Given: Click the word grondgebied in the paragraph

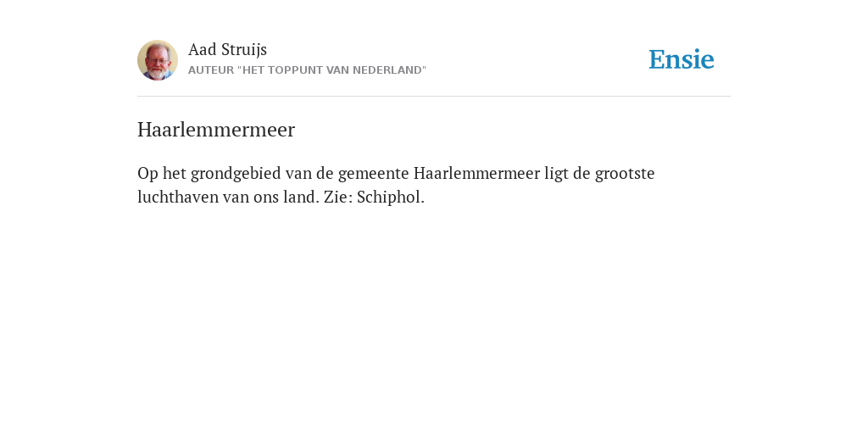Looking at the screenshot, I should click(236, 173).
